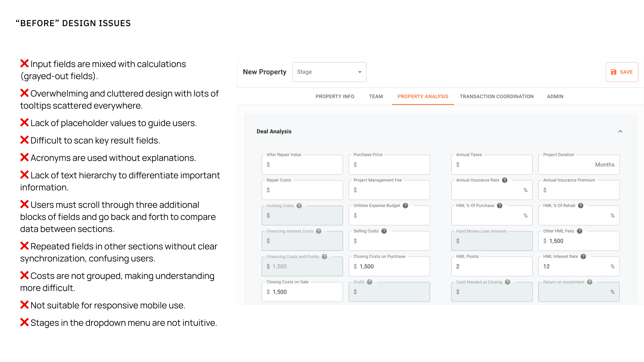Collapse the Deal Analysis section chevron
Viewport: 644px width, 362px height.
(620, 131)
